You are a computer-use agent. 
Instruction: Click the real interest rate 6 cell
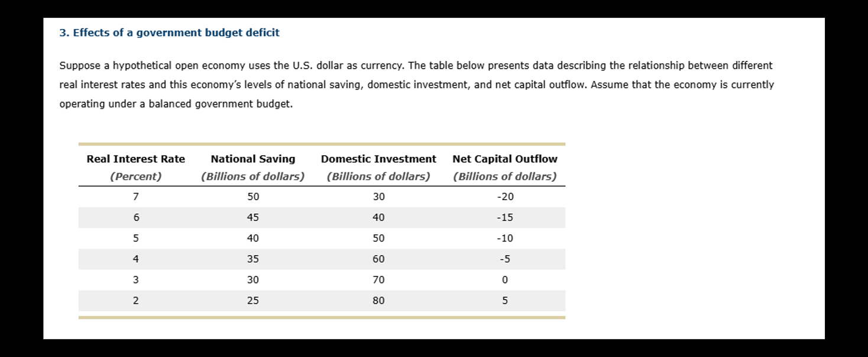136,217
